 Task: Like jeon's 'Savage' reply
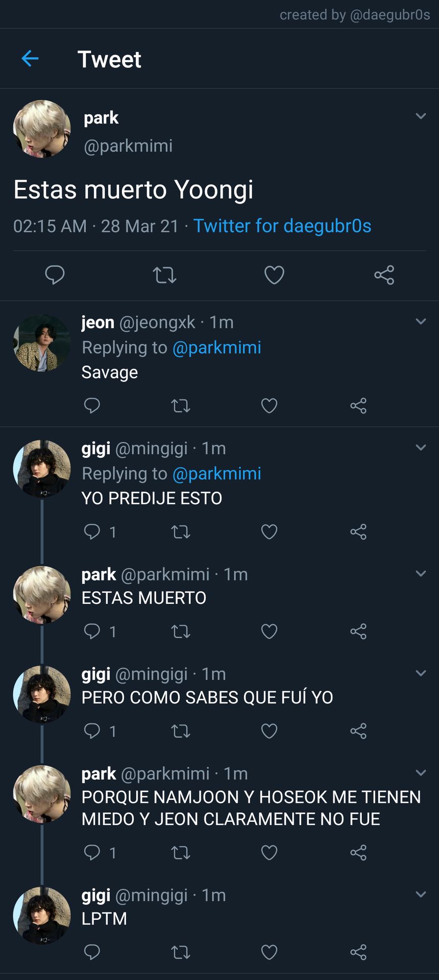click(x=269, y=406)
